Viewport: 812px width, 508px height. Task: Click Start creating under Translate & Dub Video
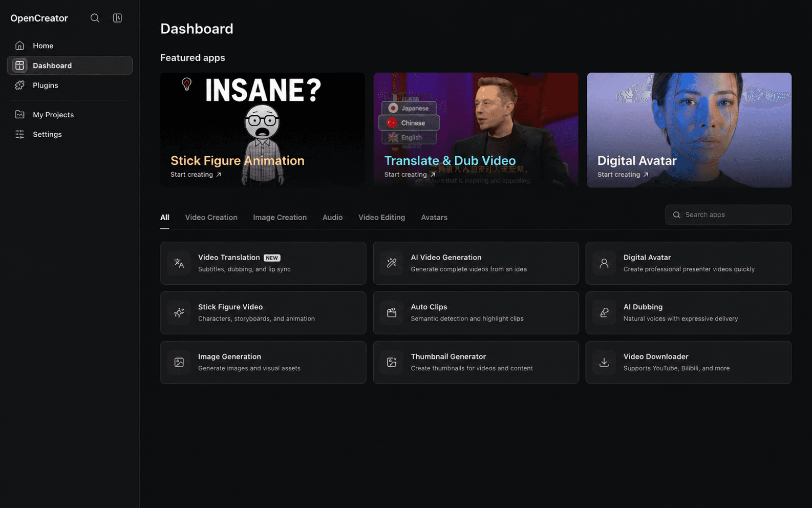(x=410, y=175)
